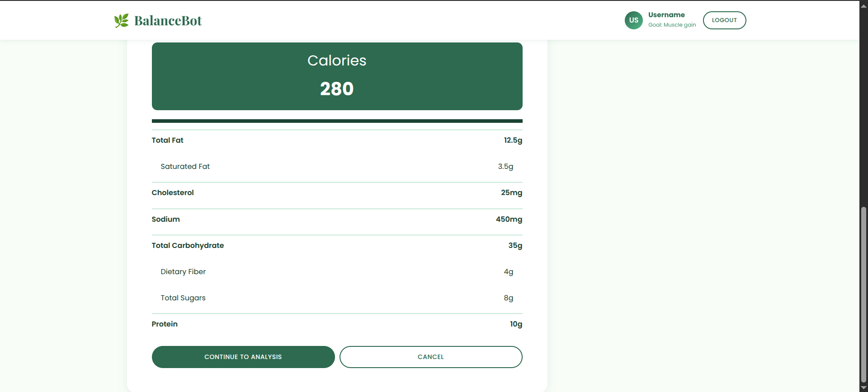The image size is (868, 392).
Task: Click the 8g Total Sugars value
Action: tap(509, 298)
